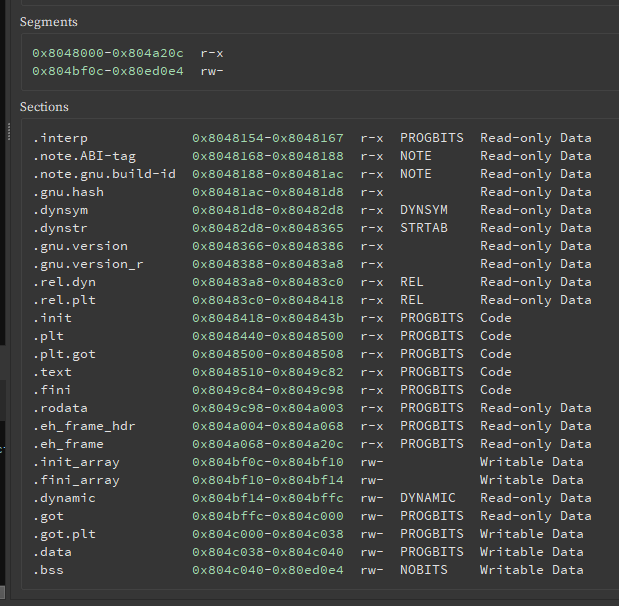Click the Segments heading
The image size is (619, 606).
48,22
